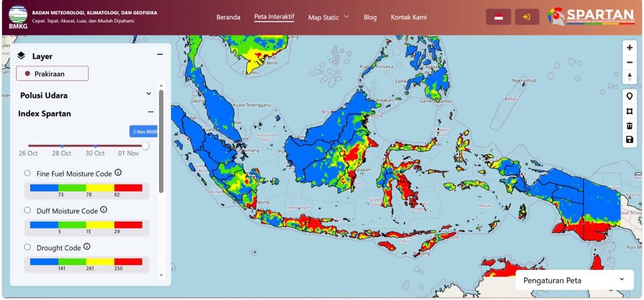Delete drawn shapes with trash icon
644x300 pixels.
click(630, 126)
